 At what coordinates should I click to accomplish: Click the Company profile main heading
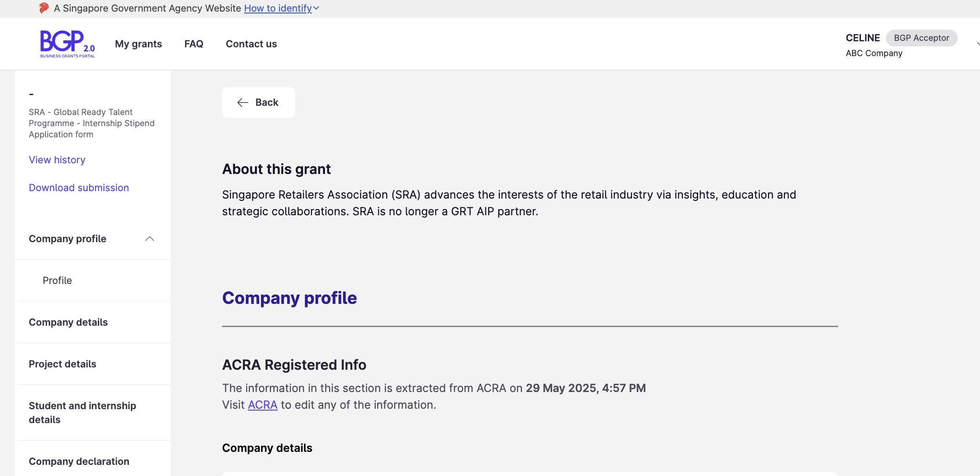(x=289, y=298)
